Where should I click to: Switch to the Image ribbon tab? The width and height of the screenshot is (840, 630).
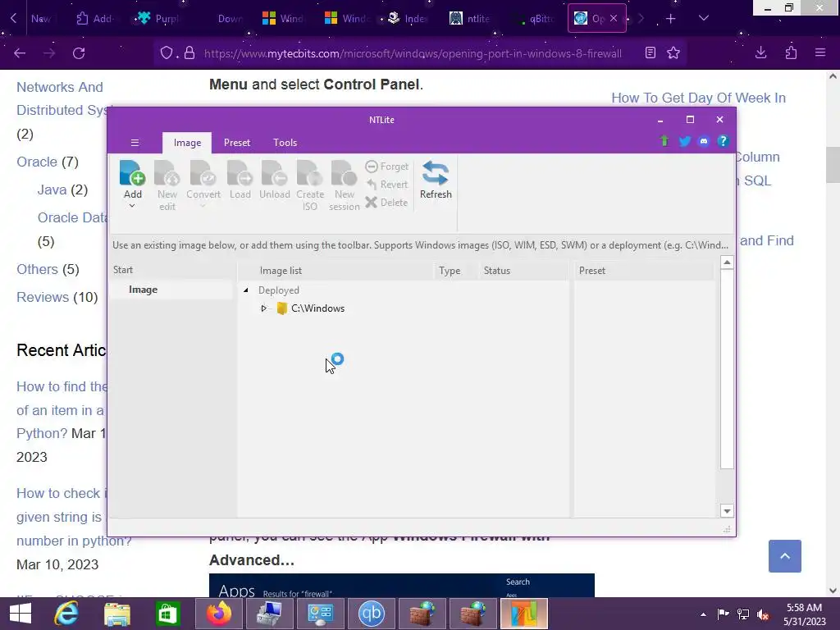pyautogui.click(x=187, y=143)
